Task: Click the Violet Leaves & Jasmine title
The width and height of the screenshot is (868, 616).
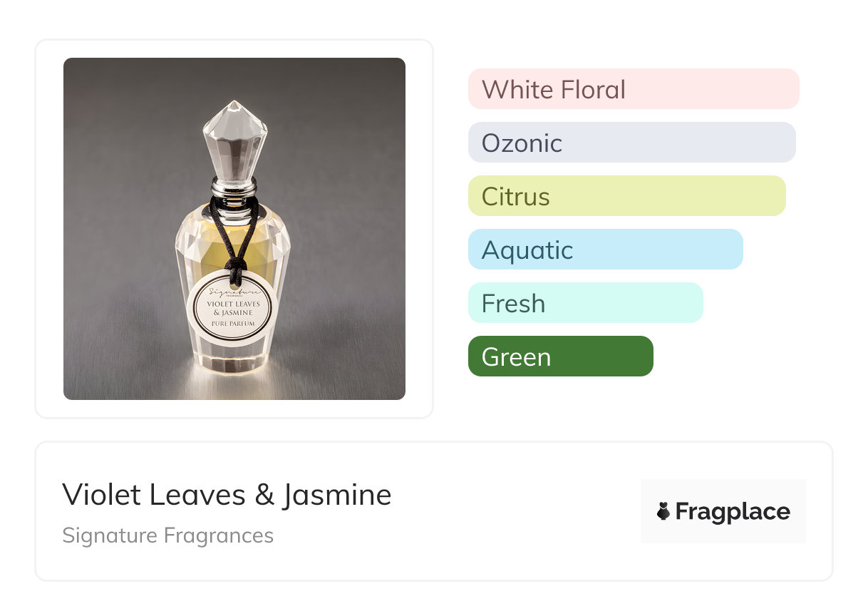Action: click(x=227, y=495)
